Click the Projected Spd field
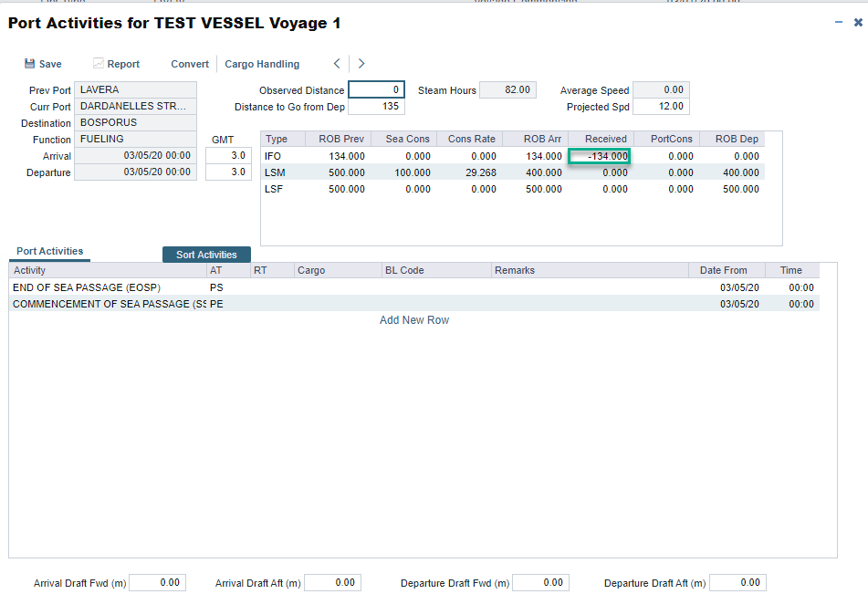868x615 pixels. click(660, 107)
